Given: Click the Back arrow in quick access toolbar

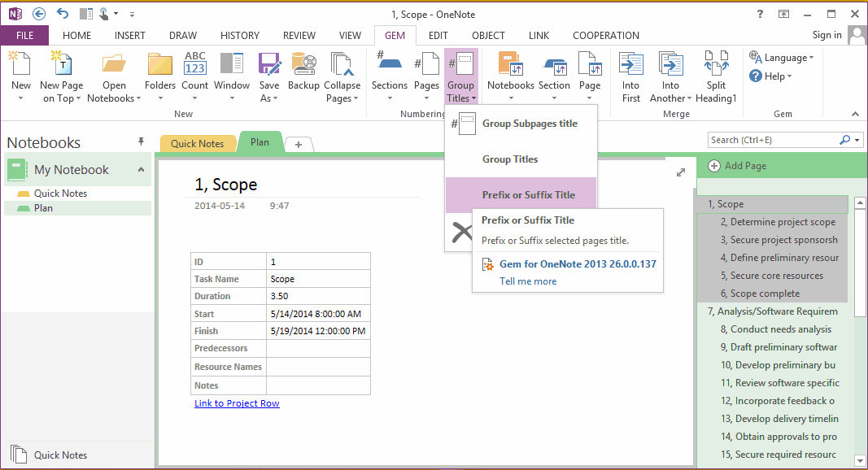Looking at the screenshot, I should [x=39, y=14].
